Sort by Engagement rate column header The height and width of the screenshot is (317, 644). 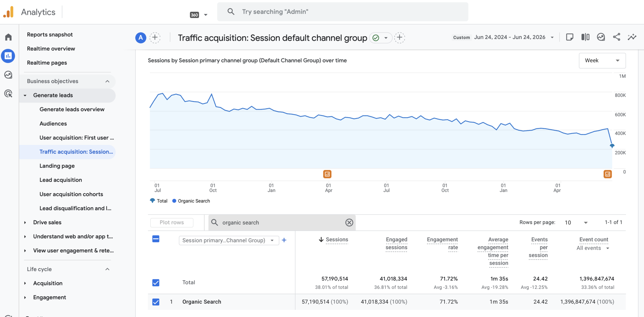[x=442, y=243]
